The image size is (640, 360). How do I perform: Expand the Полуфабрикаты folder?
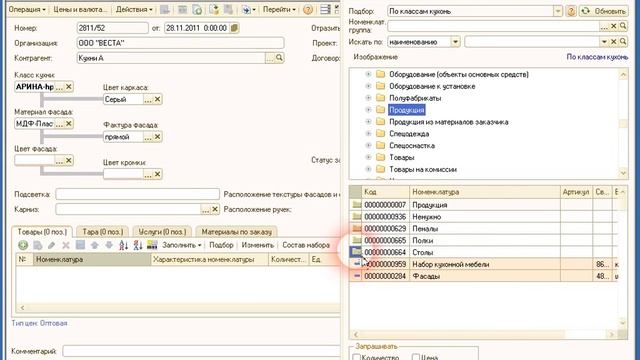click(368, 98)
